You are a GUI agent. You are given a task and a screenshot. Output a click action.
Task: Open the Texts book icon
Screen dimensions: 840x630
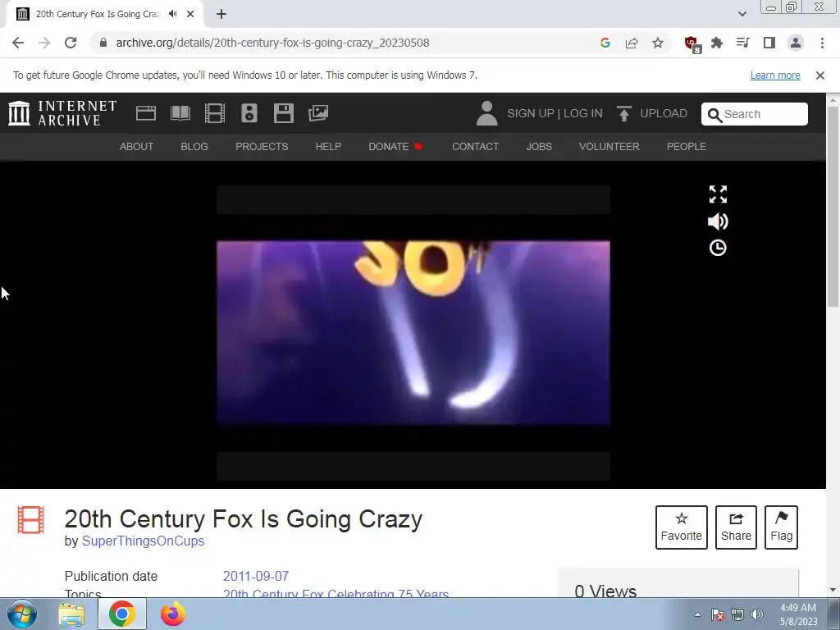[180, 113]
